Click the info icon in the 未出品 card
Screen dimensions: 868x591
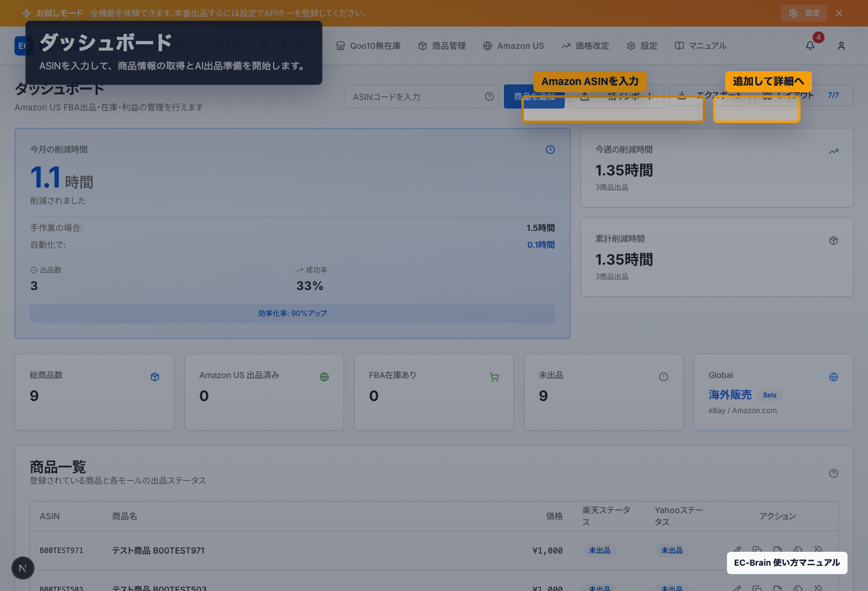tap(664, 377)
